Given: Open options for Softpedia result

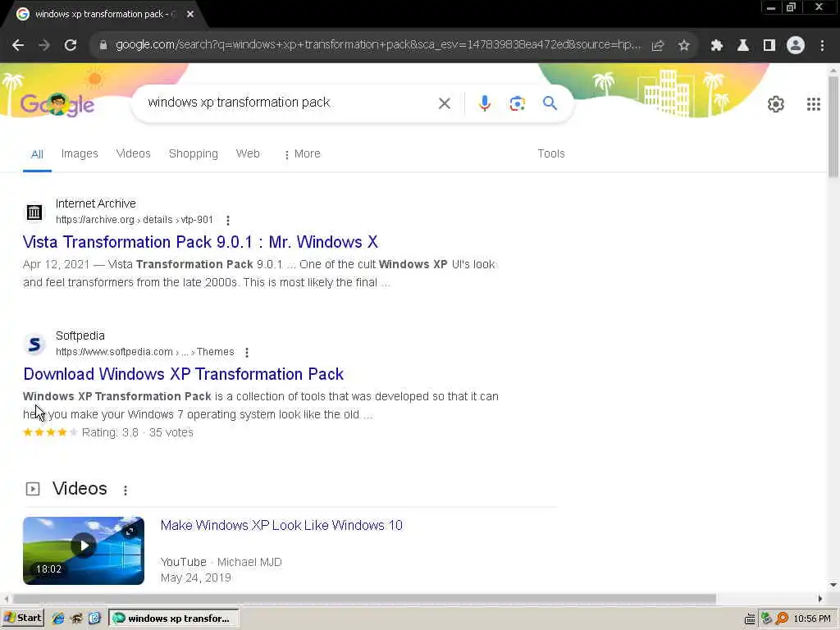Looking at the screenshot, I should click(x=246, y=353).
